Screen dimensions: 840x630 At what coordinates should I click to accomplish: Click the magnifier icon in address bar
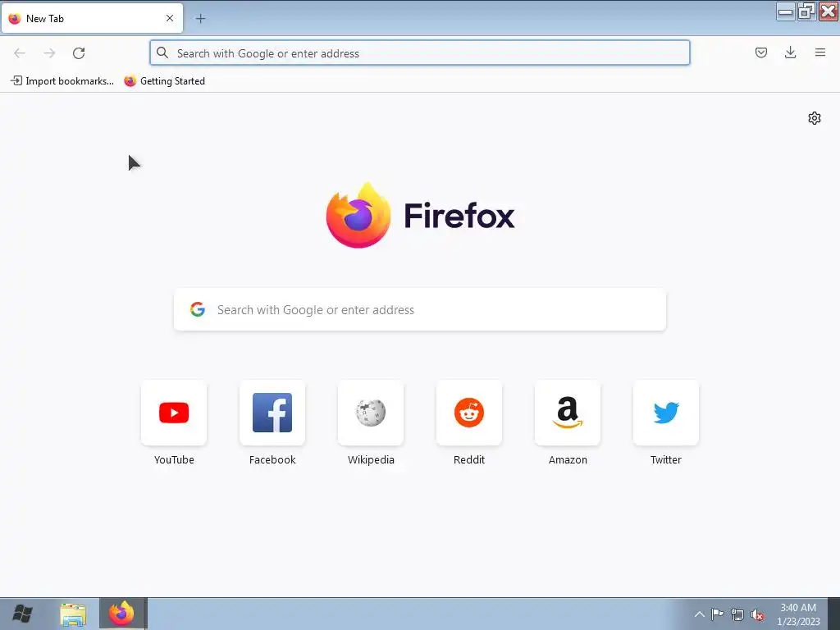(x=162, y=52)
